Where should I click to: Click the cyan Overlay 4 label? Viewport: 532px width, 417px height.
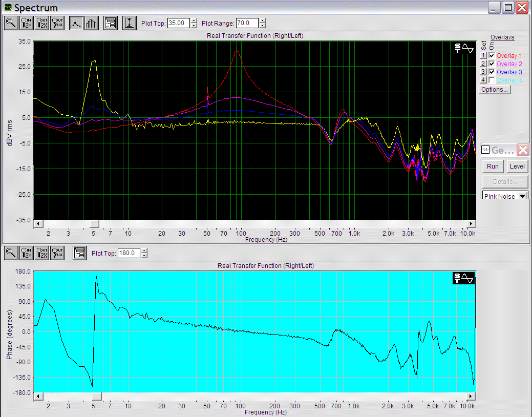[509, 80]
